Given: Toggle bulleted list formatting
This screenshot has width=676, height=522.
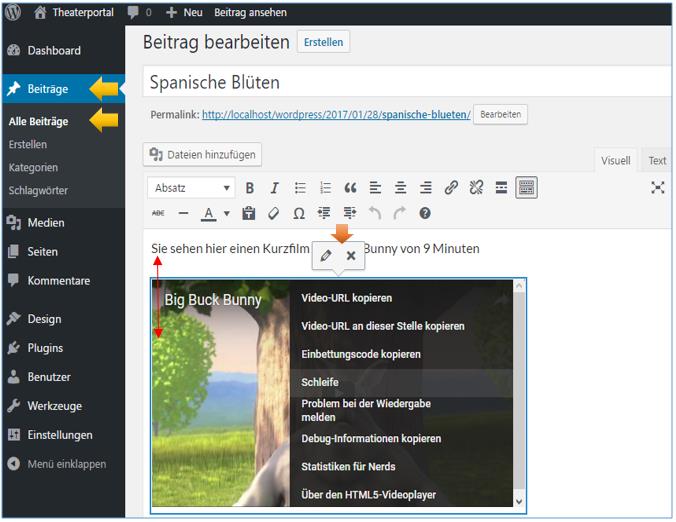Looking at the screenshot, I should click(x=300, y=188).
